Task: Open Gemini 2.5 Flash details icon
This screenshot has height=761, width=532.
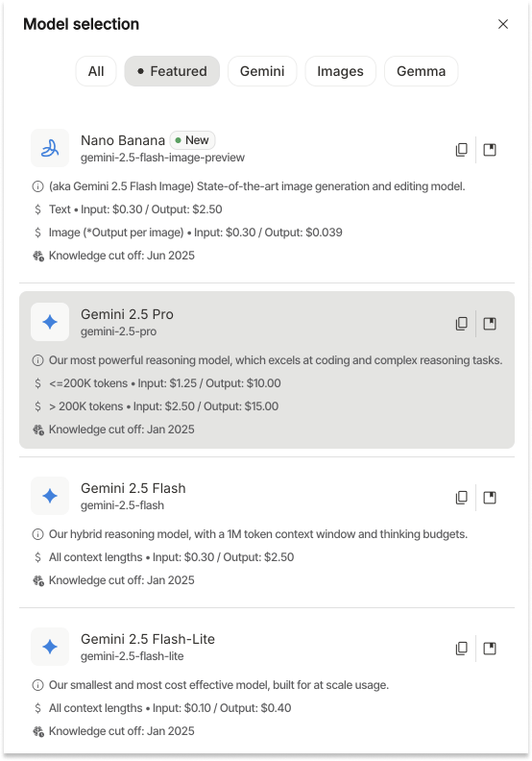Action: (490, 497)
